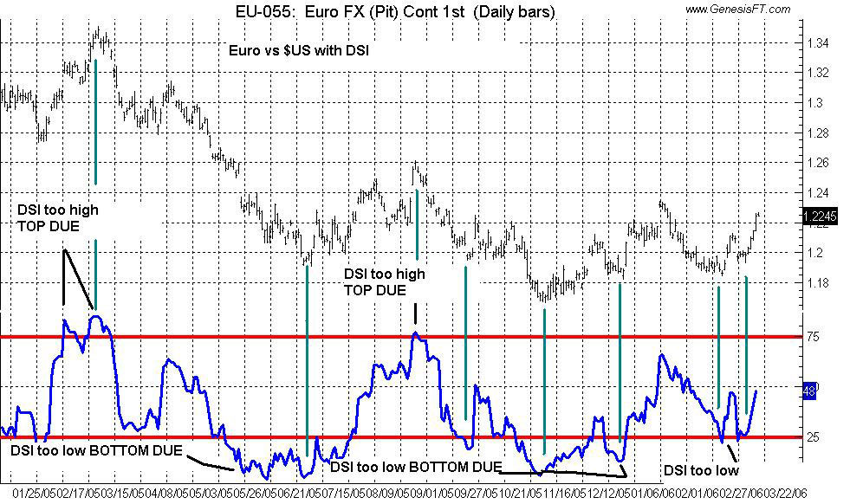
Task: Select the "DSI too high TOP DUE" note beside 1.24 level
Action: click(x=58, y=216)
